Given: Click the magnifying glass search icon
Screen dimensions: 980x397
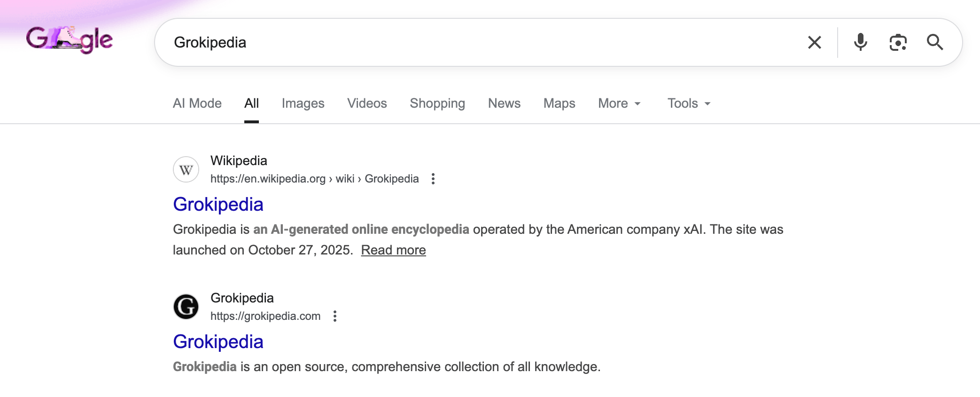Looking at the screenshot, I should pyautogui.click(x=934, y=42).
